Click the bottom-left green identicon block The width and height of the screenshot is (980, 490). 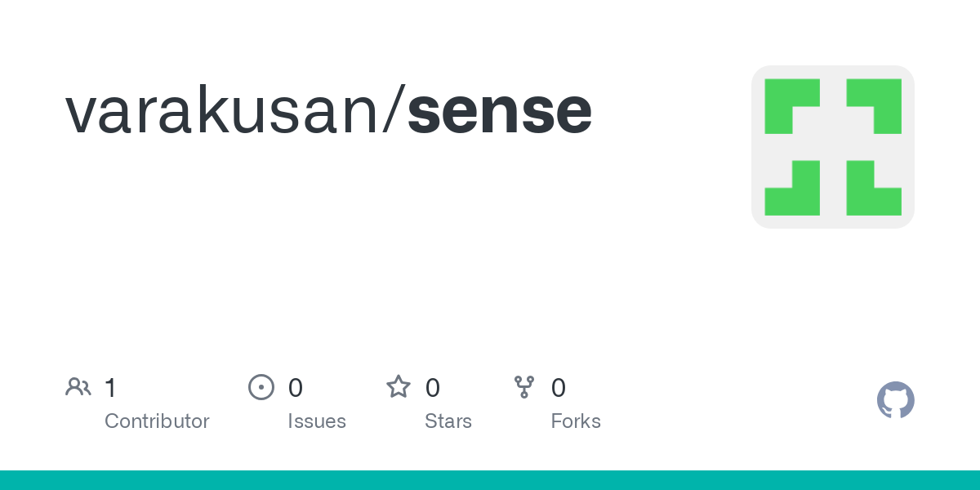click(792, 188)
